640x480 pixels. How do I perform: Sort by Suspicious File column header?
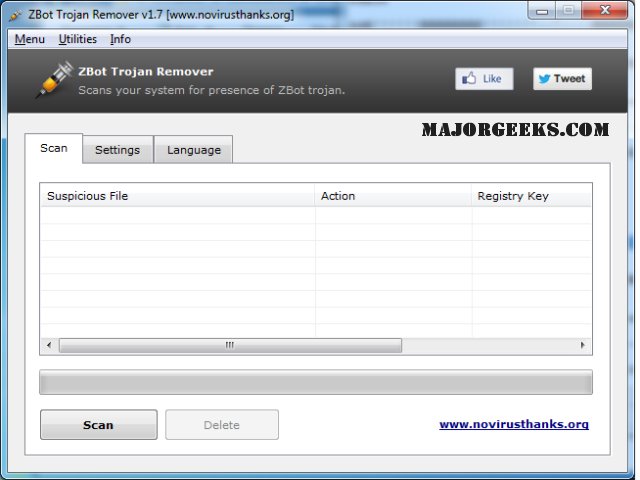tap(178, 196)
